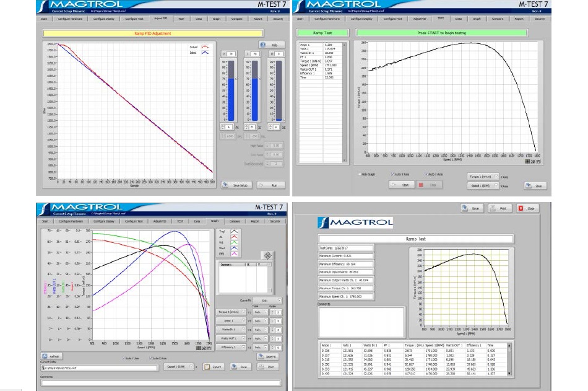Select the pan hand tool on the Ramp Test graph palette
This screenshot has width=588, height=391.
(x=538, y=162)
